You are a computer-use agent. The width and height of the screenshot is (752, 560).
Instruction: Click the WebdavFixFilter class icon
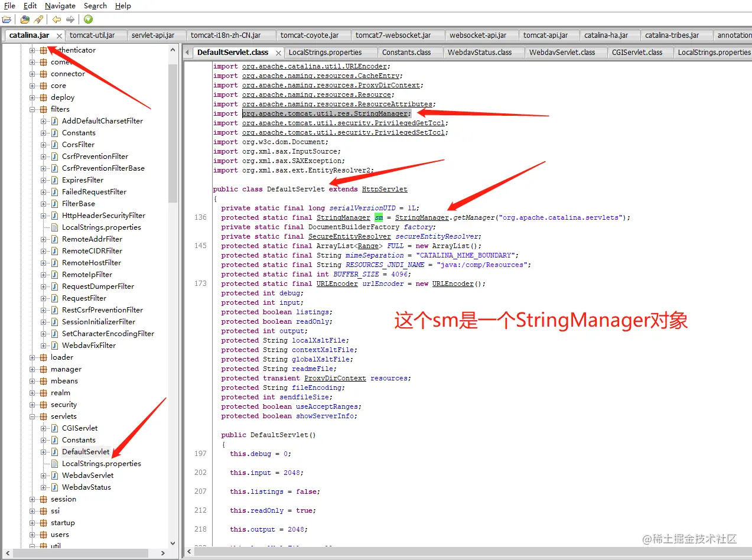pos(55,346)
